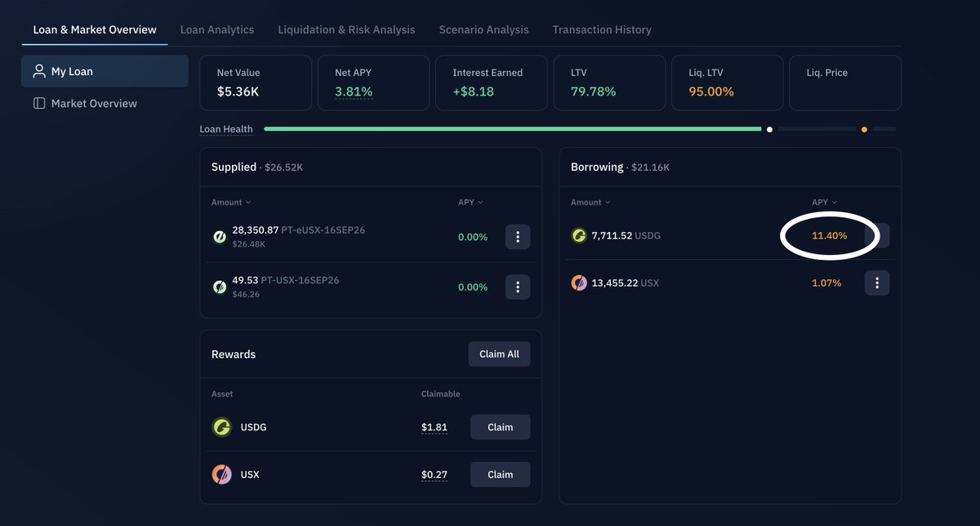Click the Borrowing $21.16K header
Screen dimensions: 980x526
pyautogui.click(x=620, y=167)
